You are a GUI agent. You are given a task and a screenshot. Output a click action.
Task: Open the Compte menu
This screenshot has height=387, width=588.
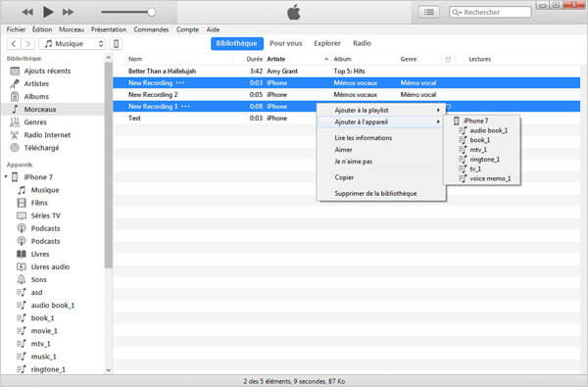click(x=187, y=29)
